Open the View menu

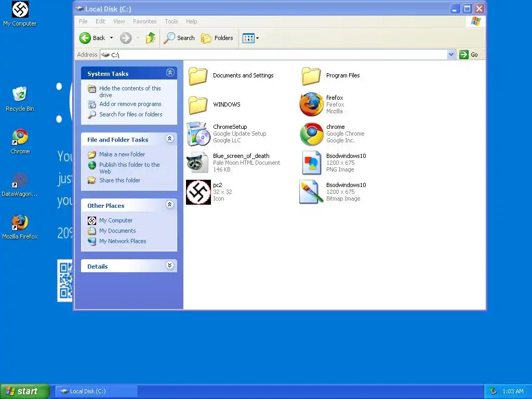pos(119,21)
